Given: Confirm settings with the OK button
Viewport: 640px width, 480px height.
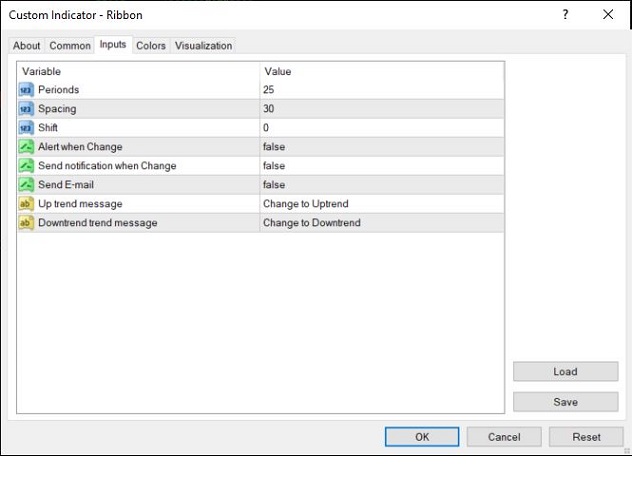Looking at the screenshot, I should 422,437.
